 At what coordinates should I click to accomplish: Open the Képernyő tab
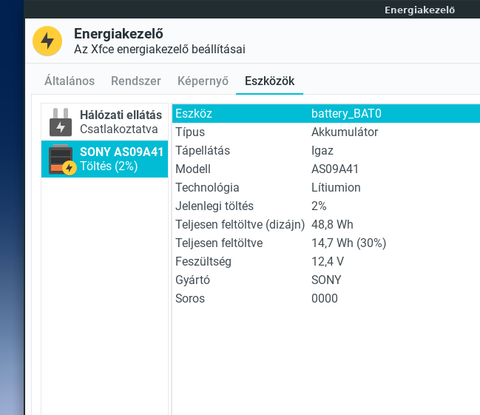[203, 81]
